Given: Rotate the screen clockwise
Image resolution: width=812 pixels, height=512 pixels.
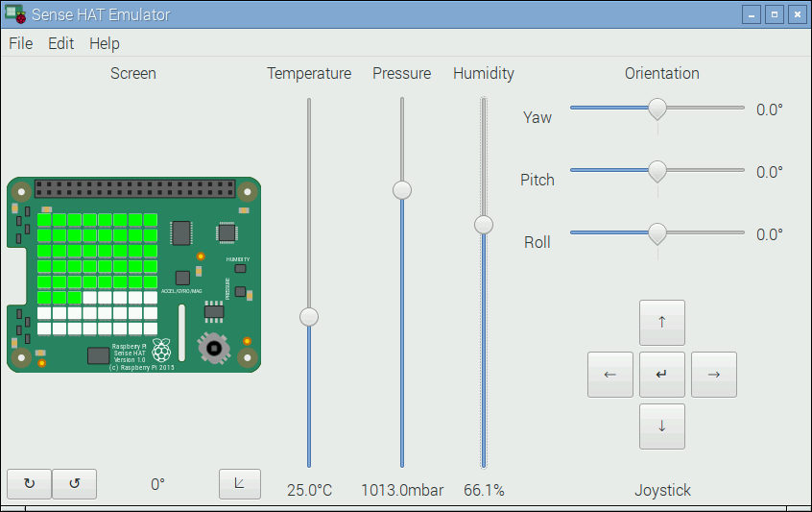Looking at the screenshot, I should pyautogui.click(x=29, y=484).
